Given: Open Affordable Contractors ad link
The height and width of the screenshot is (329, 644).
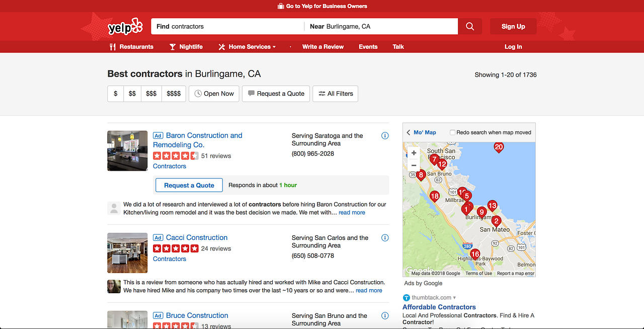Looking at the screenshot, I should pyautogui.click(x=439, y=307).
